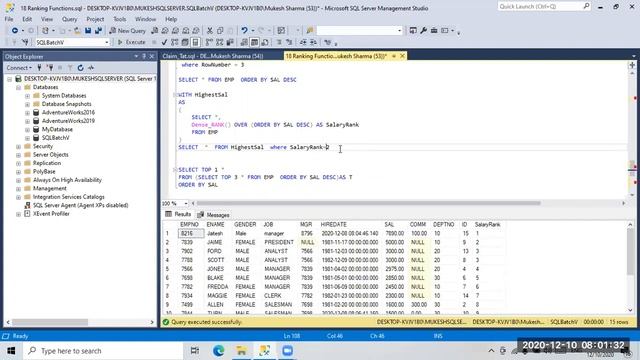
Task: Click Filter funnel icon in Object Explorer
Action: 70,68
